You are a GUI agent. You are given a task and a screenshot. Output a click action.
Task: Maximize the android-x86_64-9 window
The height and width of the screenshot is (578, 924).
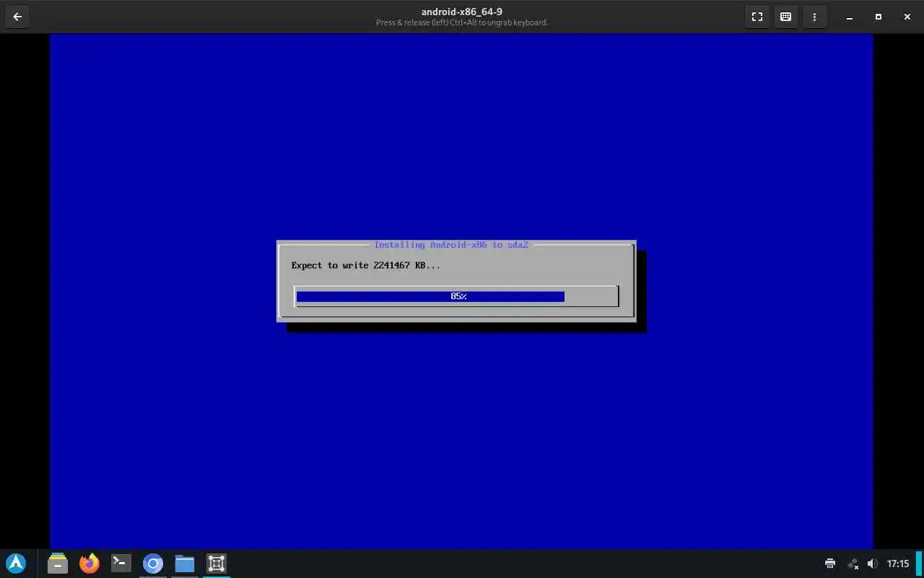coord(879,17)
